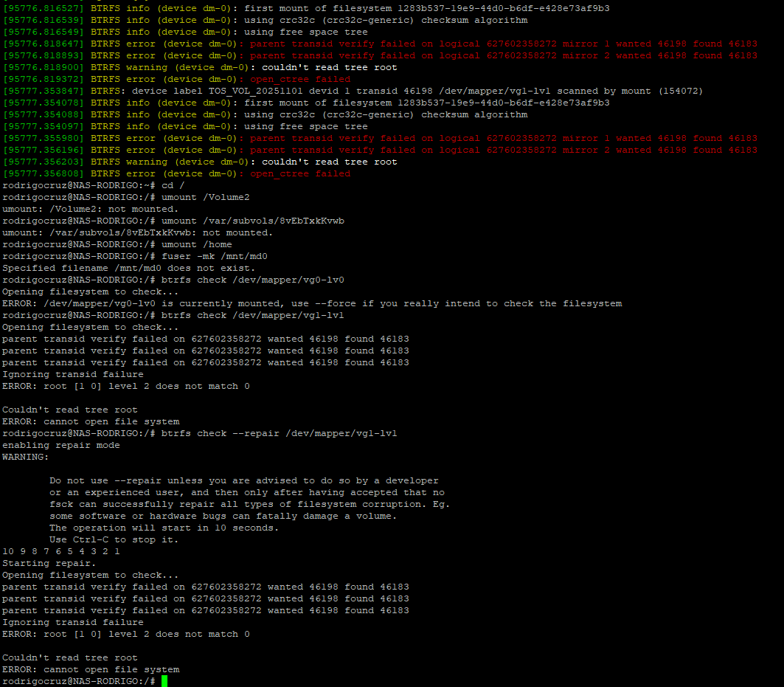The height and width of the screenshot is (687, 784).
Task: Click the command "umount /var/subvols/8vEbTxkKvwb"
Action: pos(252,221)
